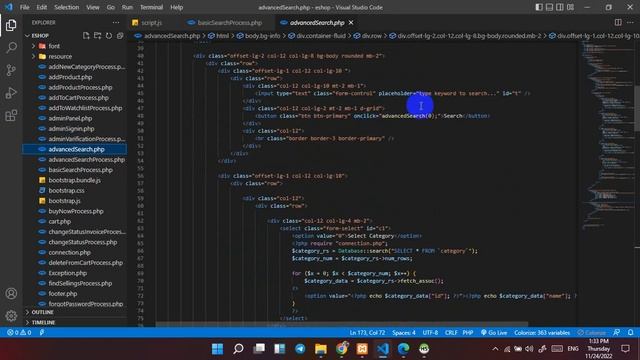Open Windows Start menu
Screen dimensions: 640x360
[x=218, y=349]
